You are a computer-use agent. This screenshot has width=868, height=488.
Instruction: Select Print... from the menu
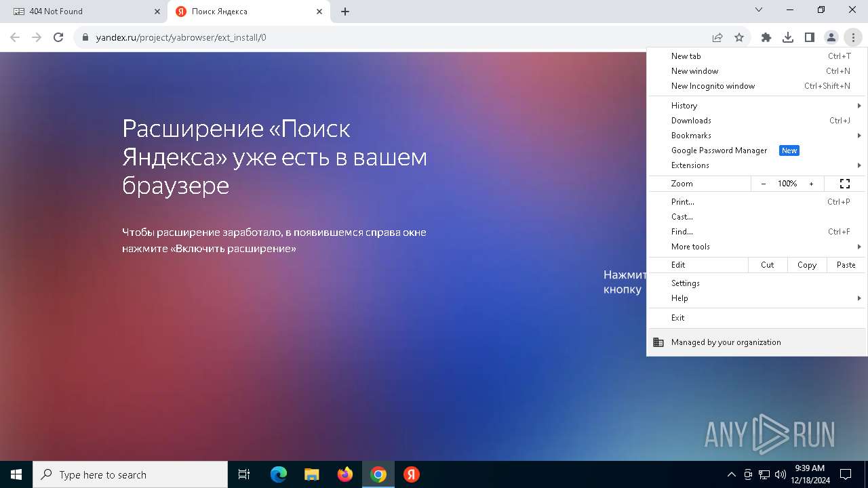pos(757,202)
